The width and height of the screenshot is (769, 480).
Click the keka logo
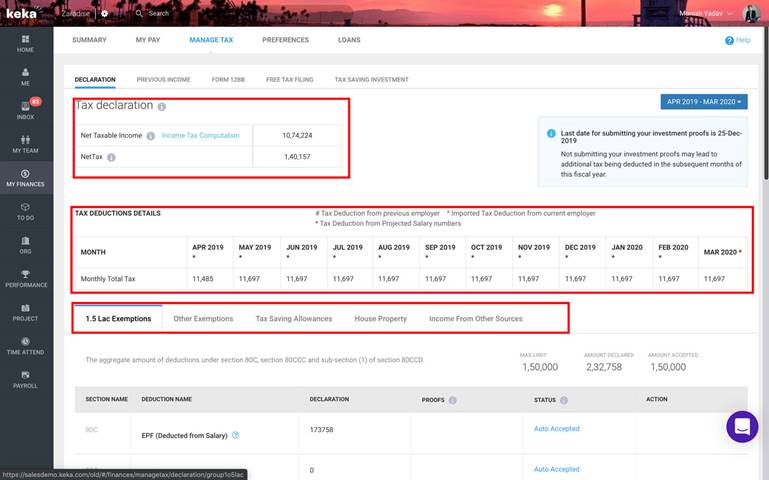[23, 13]
